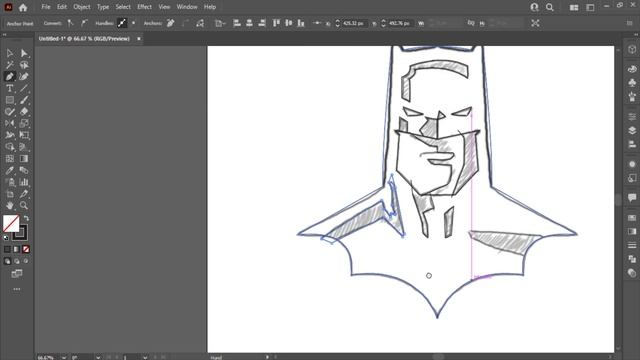640x360 pixels.
Task: Select the Perspective Grid tool
Action: pos(24,147)
